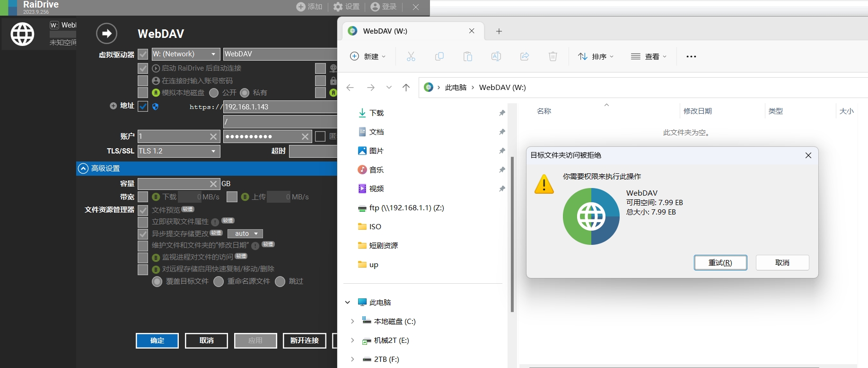Screen dimensions: 868x368
Task: Open Pictures in quick access
Action: [x=377, y=151]
